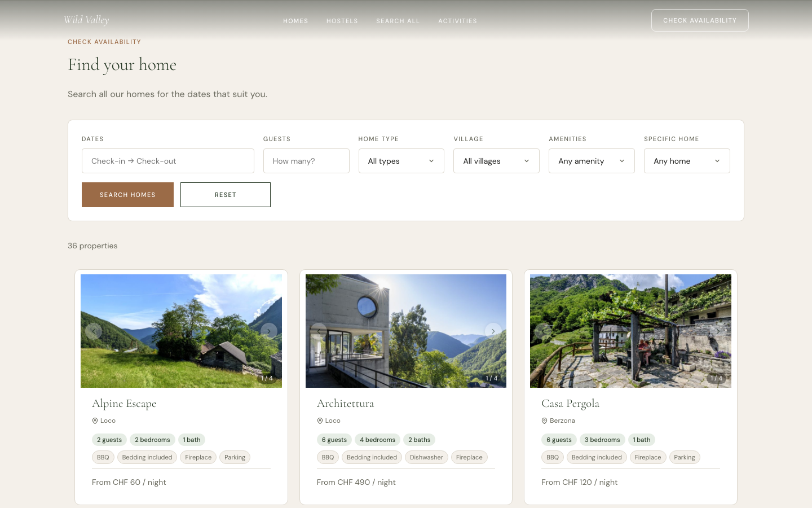
Task: Click 'Parking' tag on Alpine Escape
Action: point(235,457)
